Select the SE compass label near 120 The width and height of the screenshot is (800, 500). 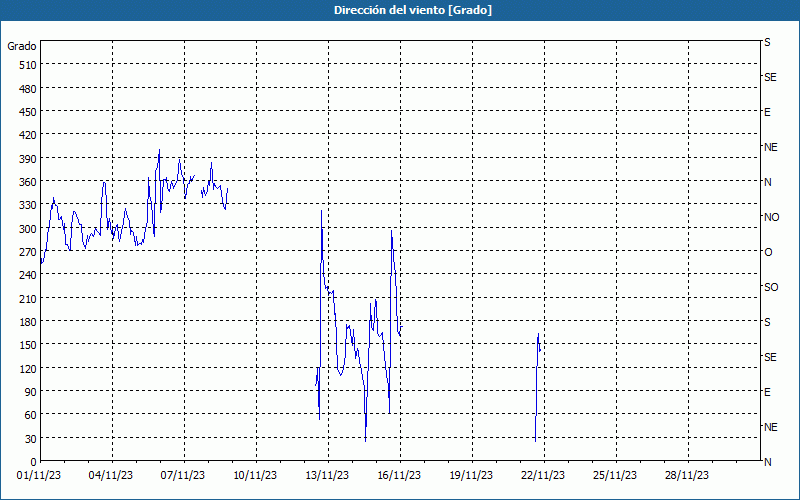770,357
